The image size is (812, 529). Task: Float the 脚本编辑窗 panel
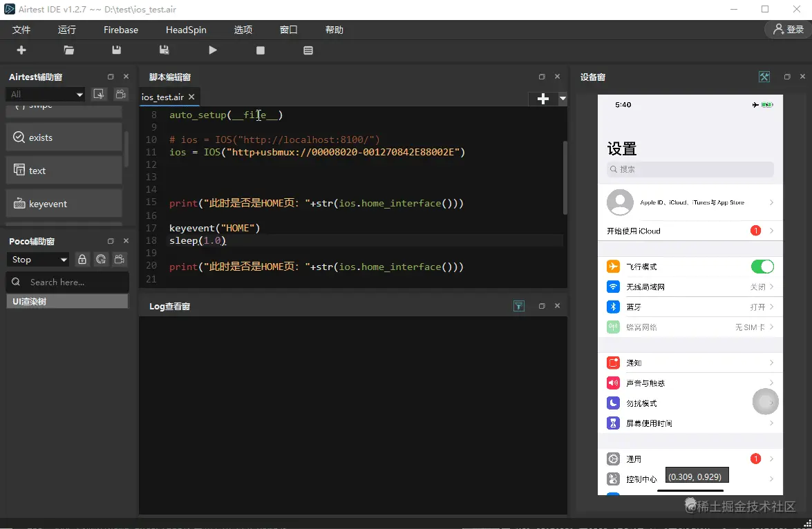(542, 77)
